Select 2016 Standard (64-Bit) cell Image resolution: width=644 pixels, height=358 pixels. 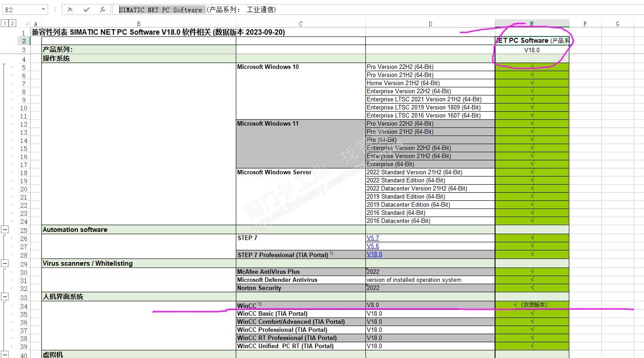click(x=430, y=213)
